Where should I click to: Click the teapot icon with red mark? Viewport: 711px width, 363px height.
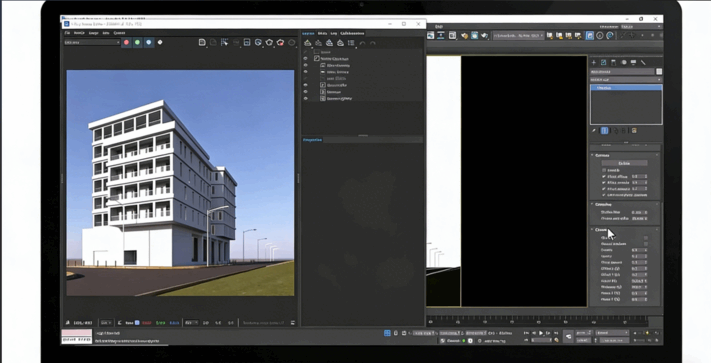[x=281, y=42]
